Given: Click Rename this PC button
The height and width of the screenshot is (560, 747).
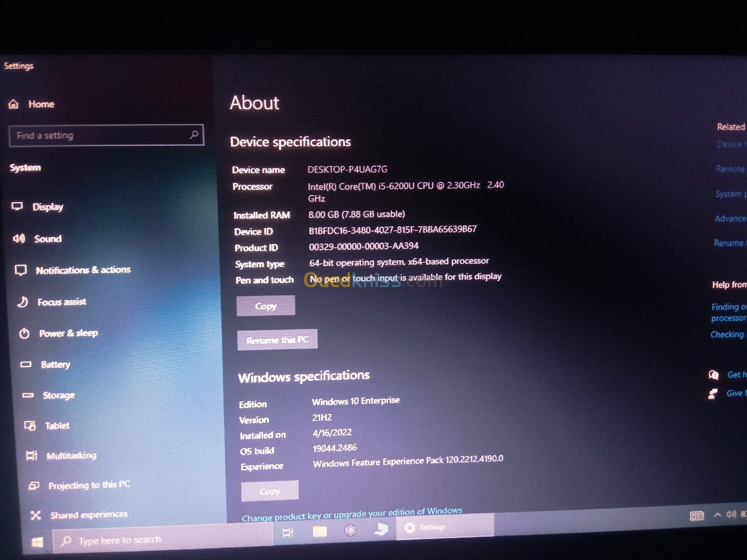Looking at the screenshot, I should coord(277,340).
